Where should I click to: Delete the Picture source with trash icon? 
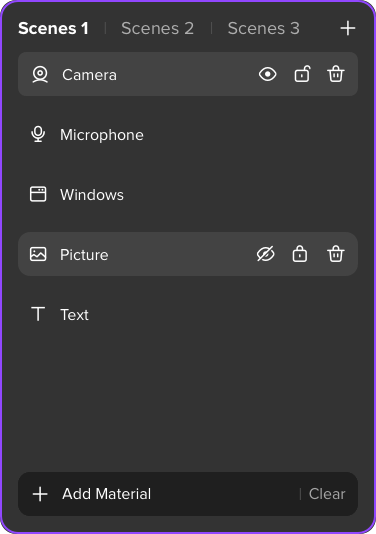336,254
